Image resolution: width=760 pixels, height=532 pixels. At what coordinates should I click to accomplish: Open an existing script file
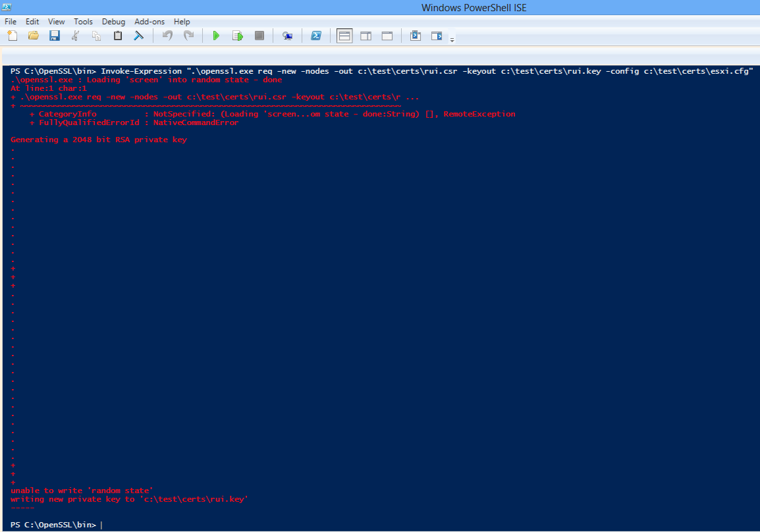tap(34, 36)
